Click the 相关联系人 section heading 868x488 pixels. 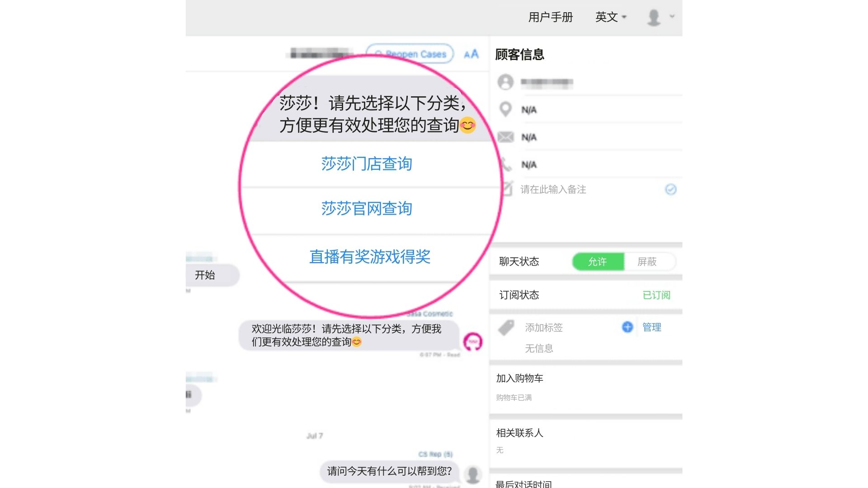coord(519,433)
